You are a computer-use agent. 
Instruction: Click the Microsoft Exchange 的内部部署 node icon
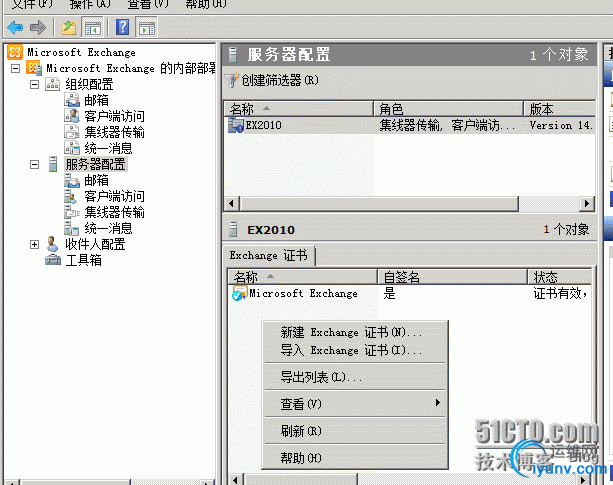34,68
